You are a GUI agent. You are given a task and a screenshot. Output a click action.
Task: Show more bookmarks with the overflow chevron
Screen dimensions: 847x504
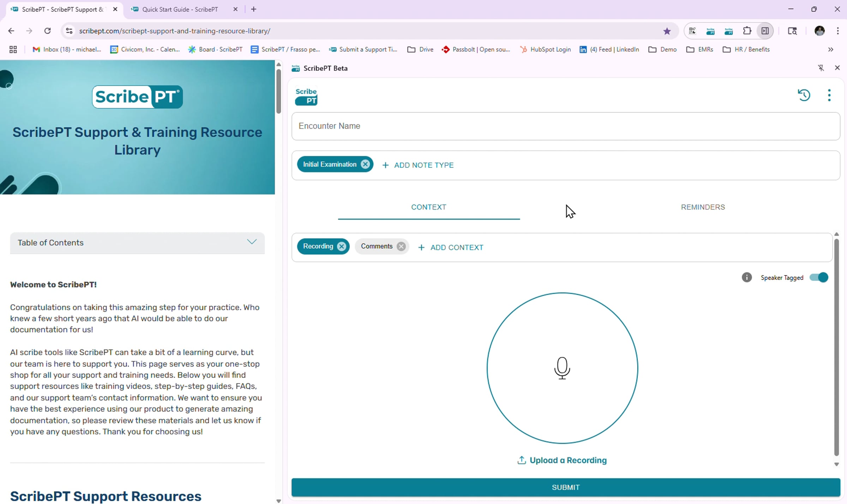click(830, 49)
